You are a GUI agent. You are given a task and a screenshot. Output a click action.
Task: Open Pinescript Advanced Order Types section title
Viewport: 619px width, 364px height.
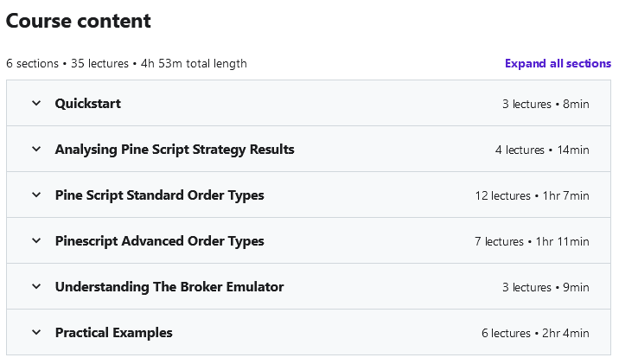click(160, 241)
